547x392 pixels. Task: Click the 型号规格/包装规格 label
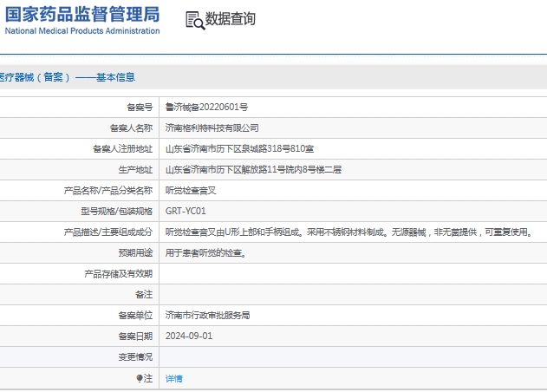tap(116, 212)
